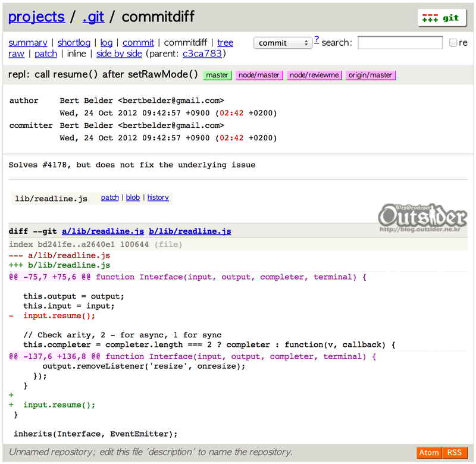Select the green master branch tag

coord(217,75)
